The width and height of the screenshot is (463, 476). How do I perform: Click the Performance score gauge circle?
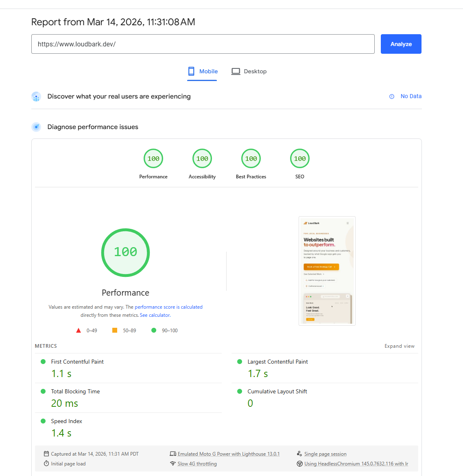click(x=125, y=252)
